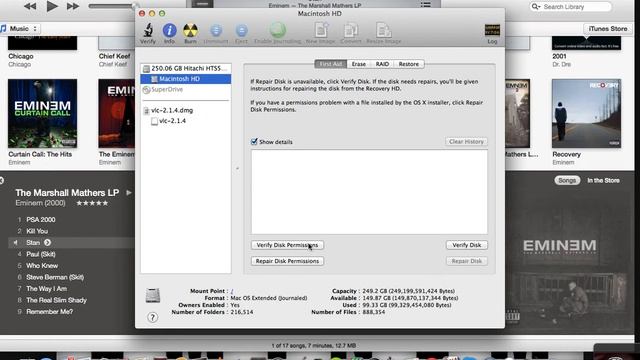
Task: Select the vlc-2.1.4 volume
Action: 186,121
